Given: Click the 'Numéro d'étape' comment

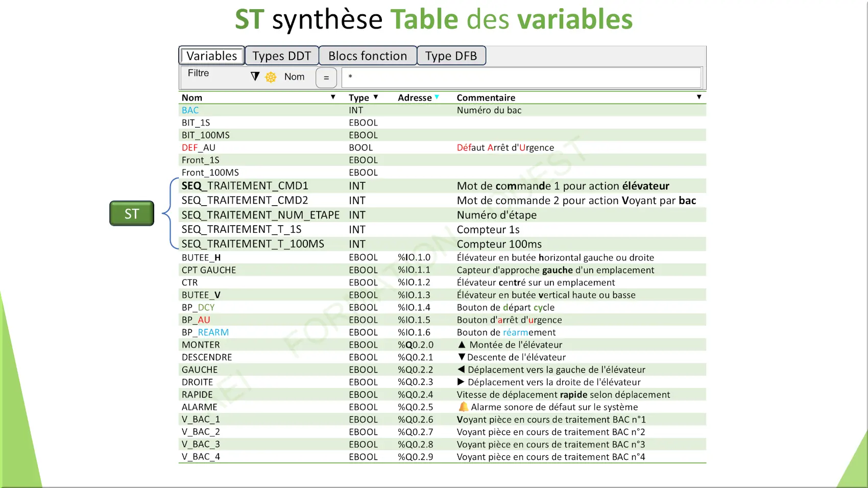Looking at the screenshot, I should pyautogui.click(x=497, y=215).
